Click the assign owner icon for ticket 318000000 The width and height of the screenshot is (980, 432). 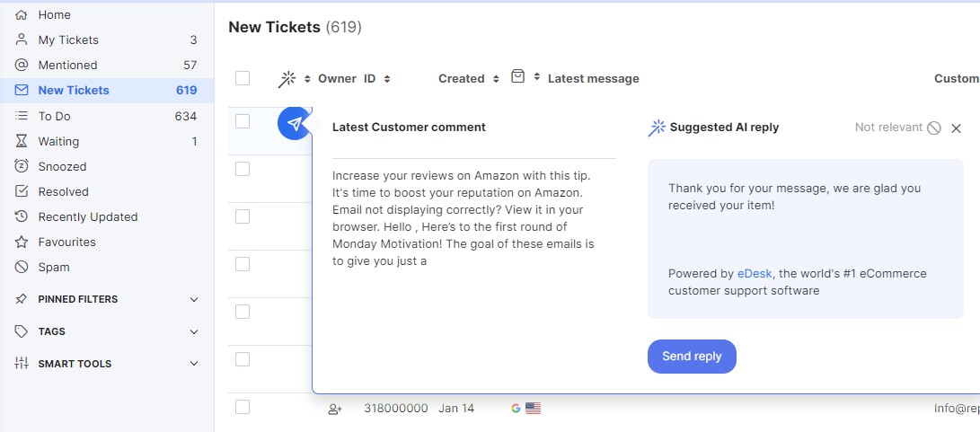coord(335,409)
